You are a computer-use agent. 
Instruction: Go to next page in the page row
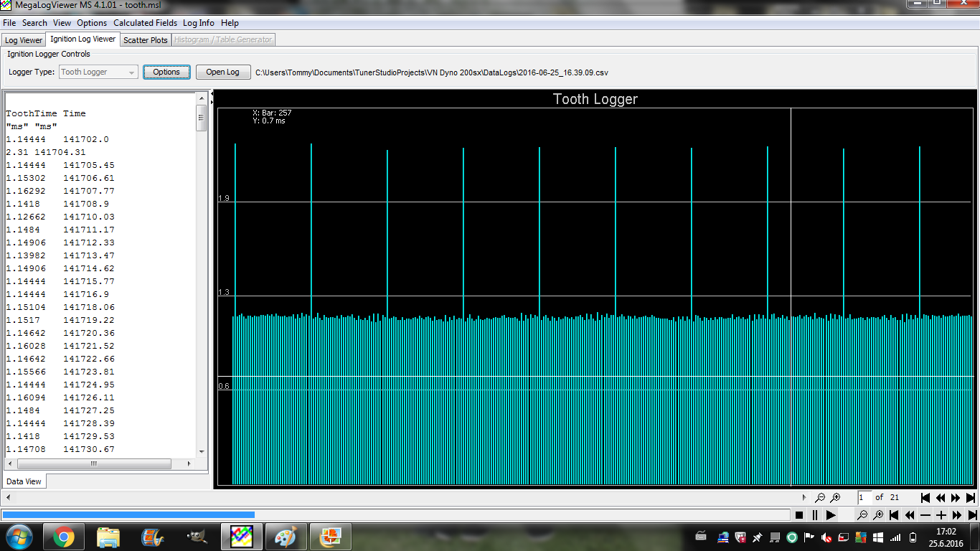click(x=956, y=497)
